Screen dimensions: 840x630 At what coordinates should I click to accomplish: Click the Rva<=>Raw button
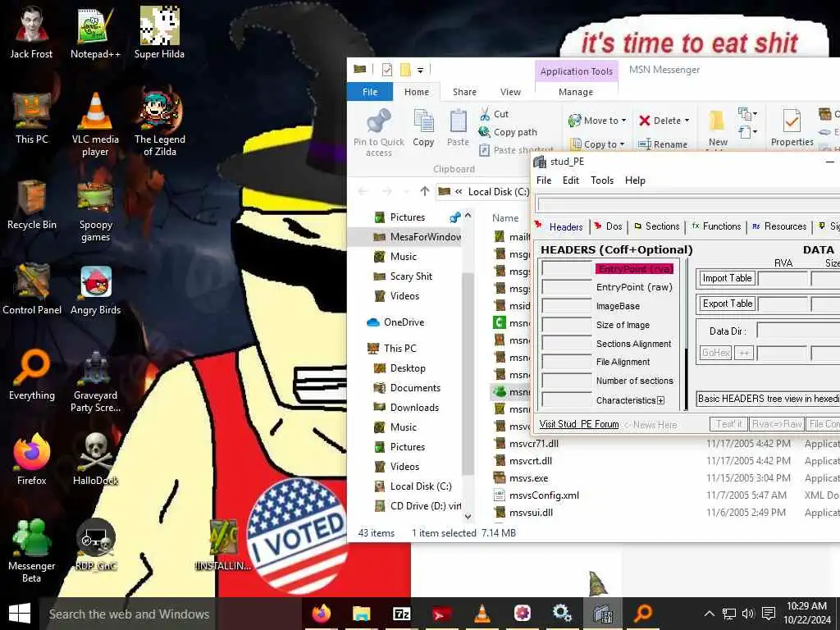[x=776, y=424]
